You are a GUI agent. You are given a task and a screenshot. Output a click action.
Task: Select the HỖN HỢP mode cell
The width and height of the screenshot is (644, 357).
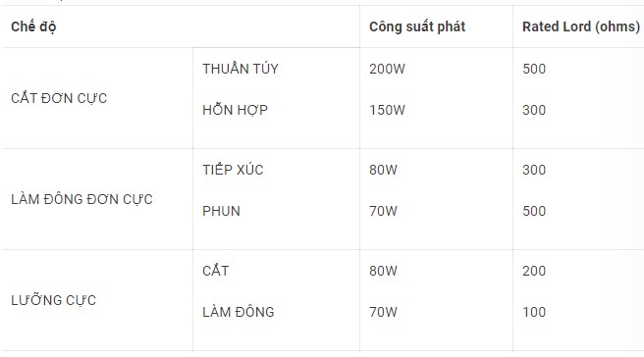tap(235, 110)
